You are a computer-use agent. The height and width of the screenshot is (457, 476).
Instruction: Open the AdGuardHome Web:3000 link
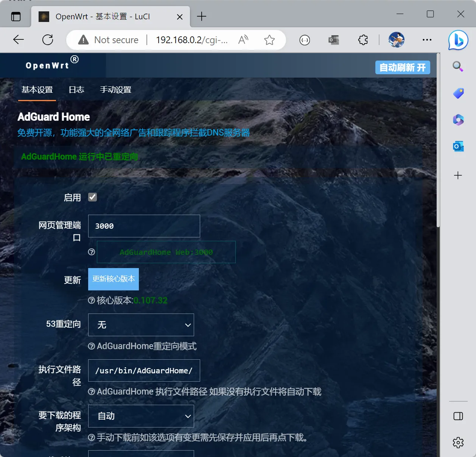[166, 252]
